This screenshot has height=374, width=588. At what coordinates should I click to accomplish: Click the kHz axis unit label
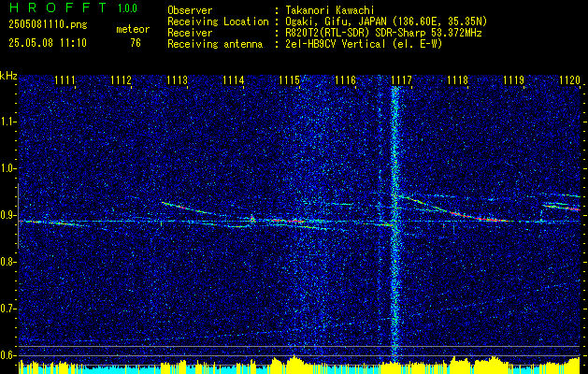pos(8,76)
